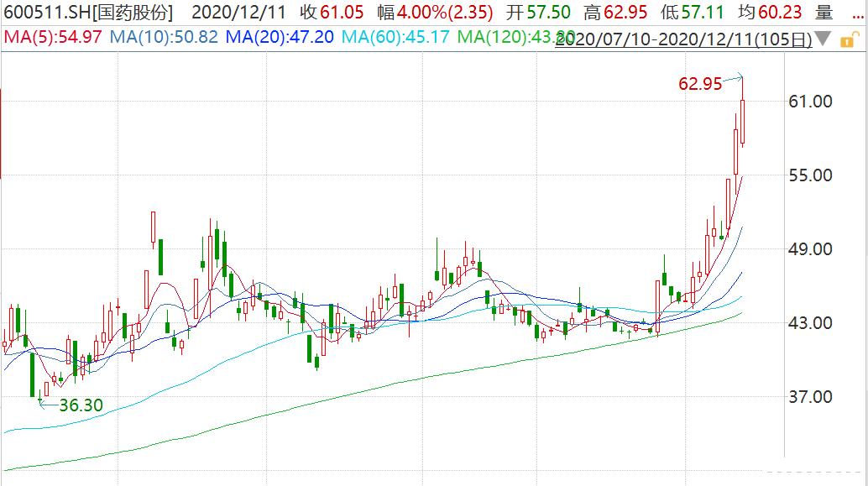
Task: Click the MA(5):54.97 indicator label
Action: point(53,37)
